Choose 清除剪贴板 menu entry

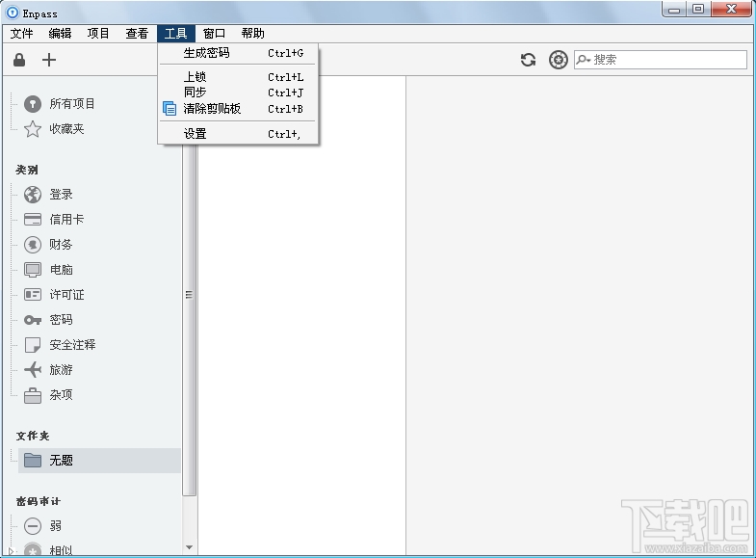click(x=238, y=109)
